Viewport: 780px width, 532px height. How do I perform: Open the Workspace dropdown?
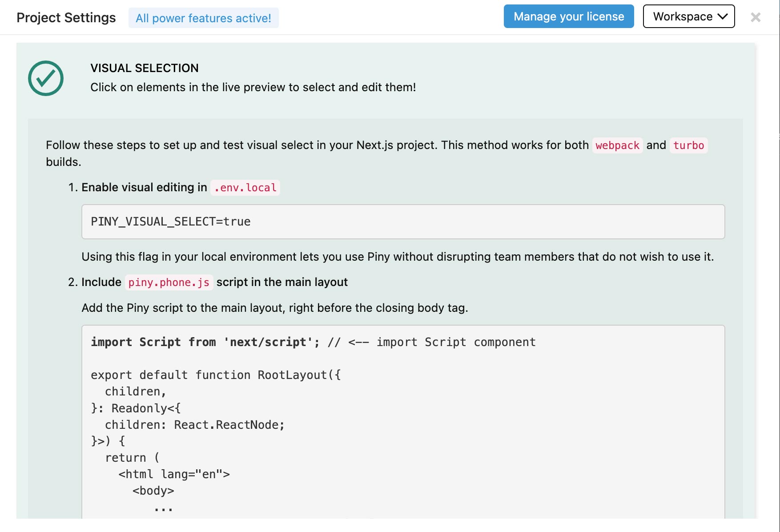click(689, 16)
